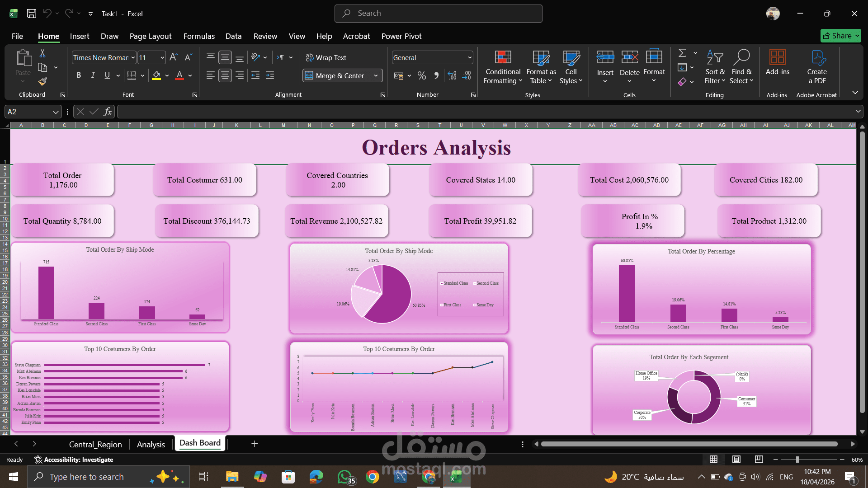This screenshot has width=868, height=488.
Task: Apply Comma Style number format
Action: coord(436,76)
